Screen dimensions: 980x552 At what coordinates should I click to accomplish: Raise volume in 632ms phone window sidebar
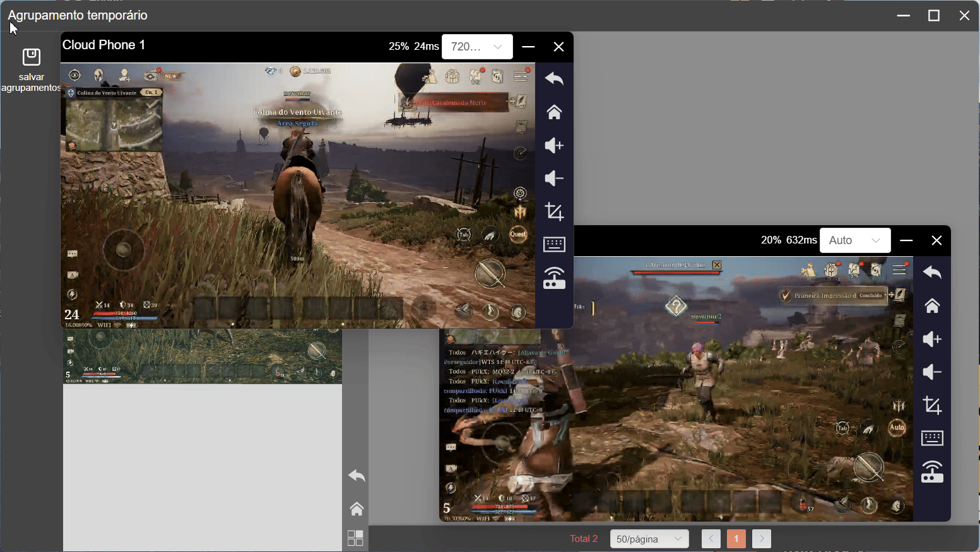(x=932, y=339)
